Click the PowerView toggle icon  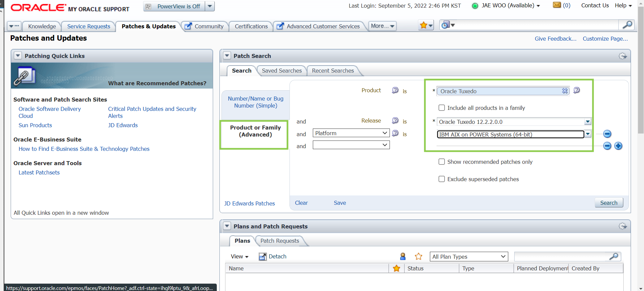[x=149, y=6]
